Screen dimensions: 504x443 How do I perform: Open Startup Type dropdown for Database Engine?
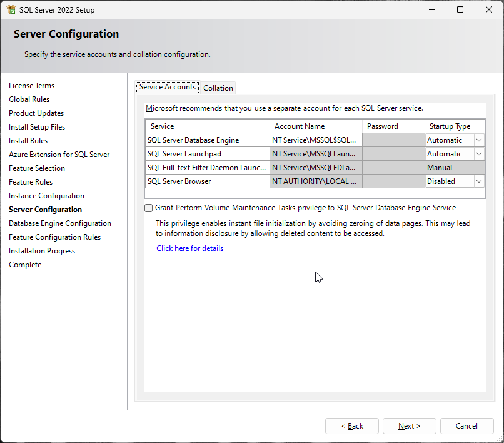[x=478, y=140]
